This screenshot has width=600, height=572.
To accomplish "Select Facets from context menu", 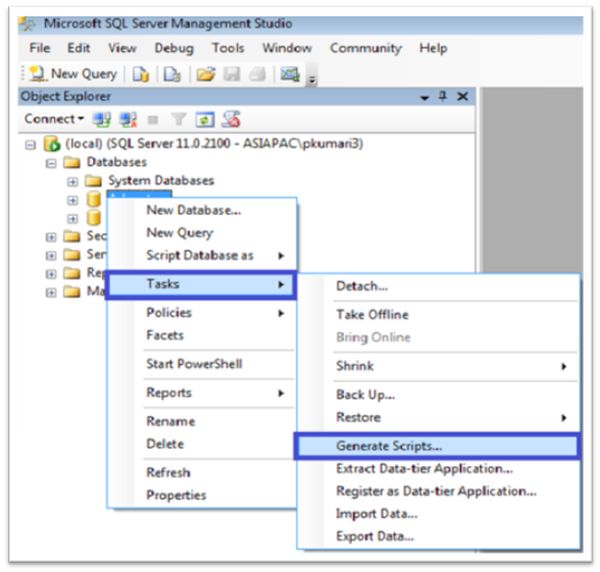I will coord(202,335).
